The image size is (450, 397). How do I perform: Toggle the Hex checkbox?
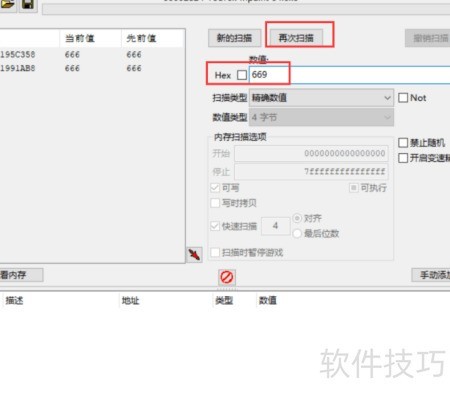[242, 75]
